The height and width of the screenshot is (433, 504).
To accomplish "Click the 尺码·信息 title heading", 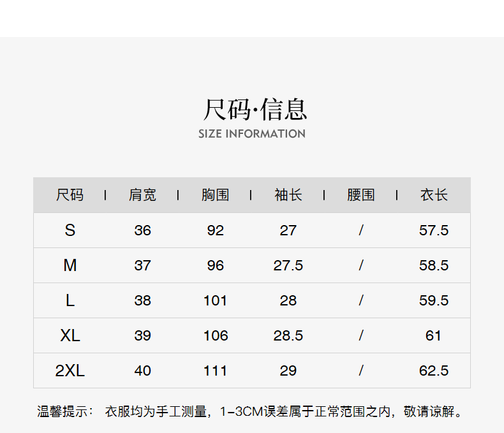I will point(254,109).
